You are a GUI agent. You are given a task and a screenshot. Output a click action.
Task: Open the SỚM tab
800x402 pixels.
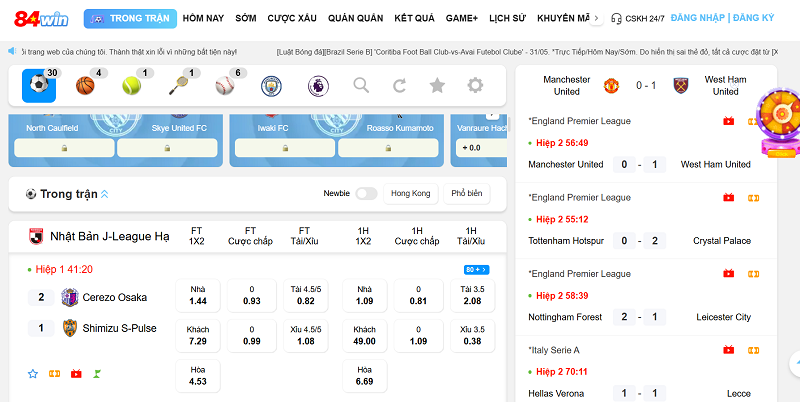coord(246,18)
